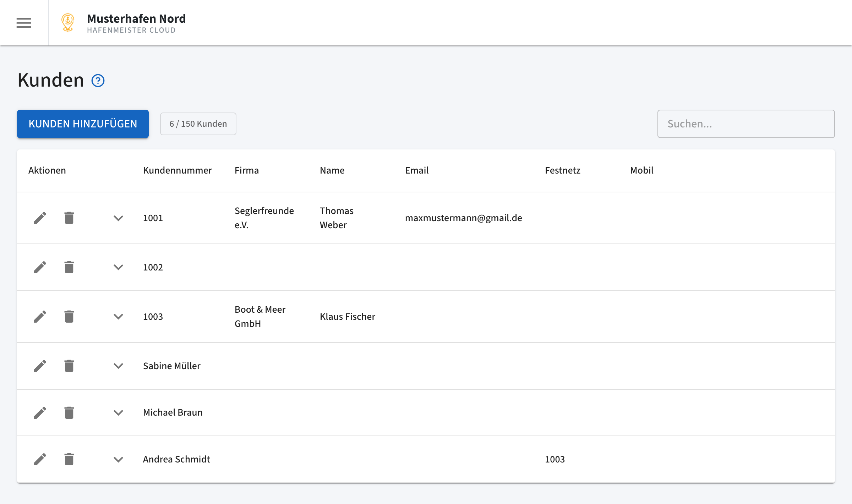This screenshot has height=504, width=852.
Task: Open the hamburger navigation menu
Action: (23, 23)
